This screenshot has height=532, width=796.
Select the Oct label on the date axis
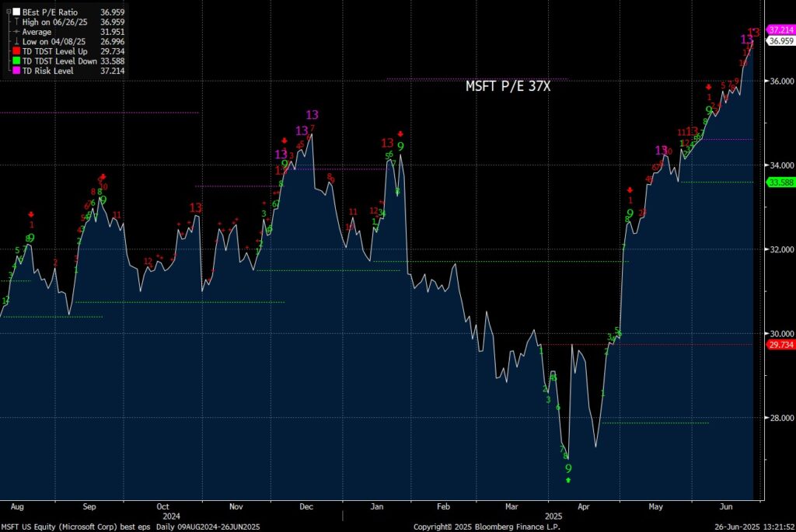(163, 506)
